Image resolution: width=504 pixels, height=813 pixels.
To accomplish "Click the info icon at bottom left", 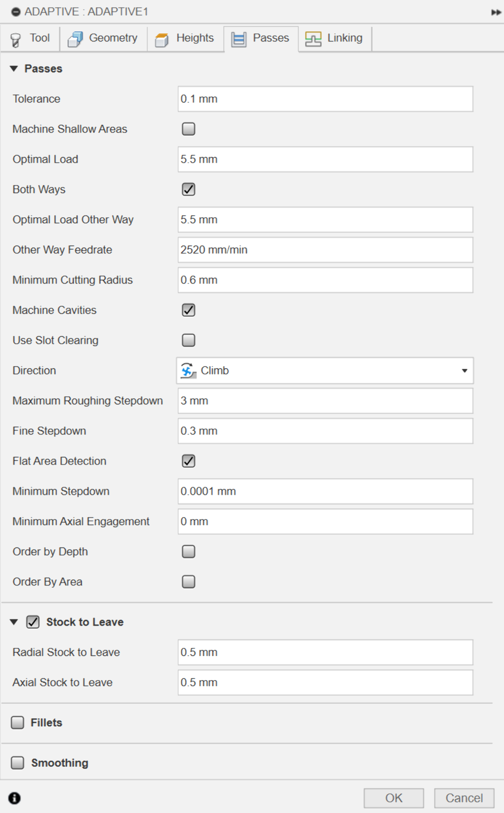I will (14, 798).
